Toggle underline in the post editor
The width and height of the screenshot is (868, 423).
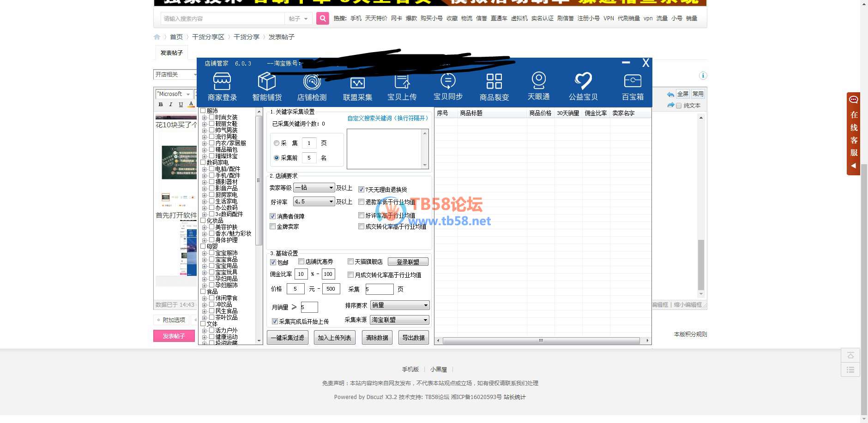[181, 105]
